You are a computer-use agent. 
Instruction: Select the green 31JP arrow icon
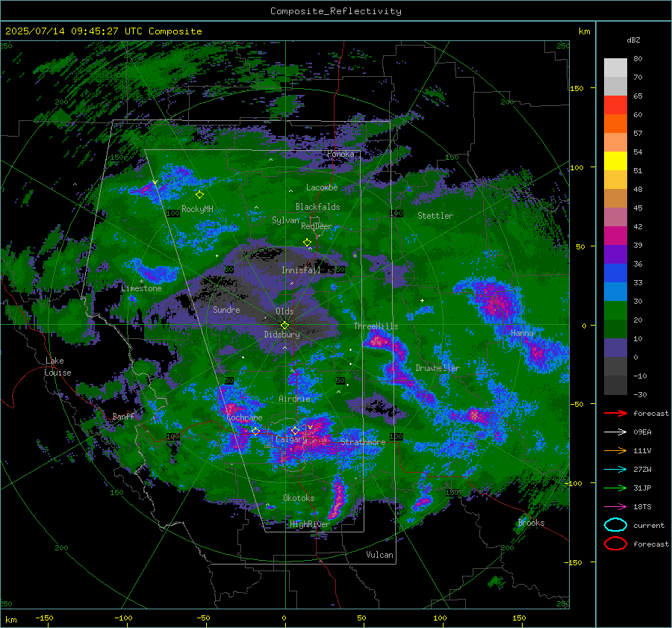pyautogui.click(x=615, y=488)
